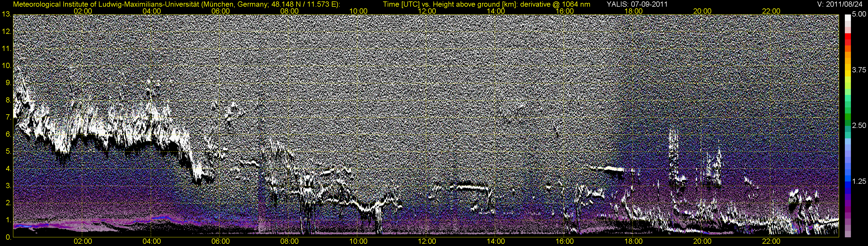Click the 2.50 colorbar scale value
Image resolution: width=868 pixels, height=246 pixels.
[x=859, y=126]
